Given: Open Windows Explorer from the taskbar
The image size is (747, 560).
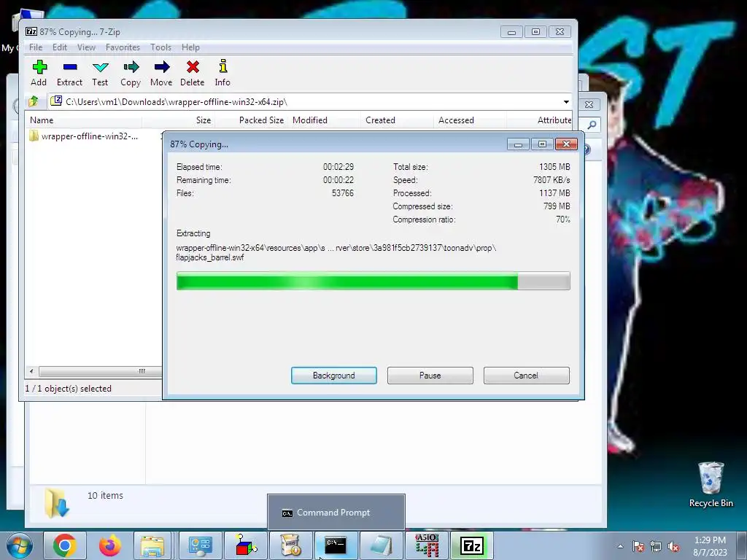Looking at the screenshot, I should pyautogui.click(x=152, y=545).
